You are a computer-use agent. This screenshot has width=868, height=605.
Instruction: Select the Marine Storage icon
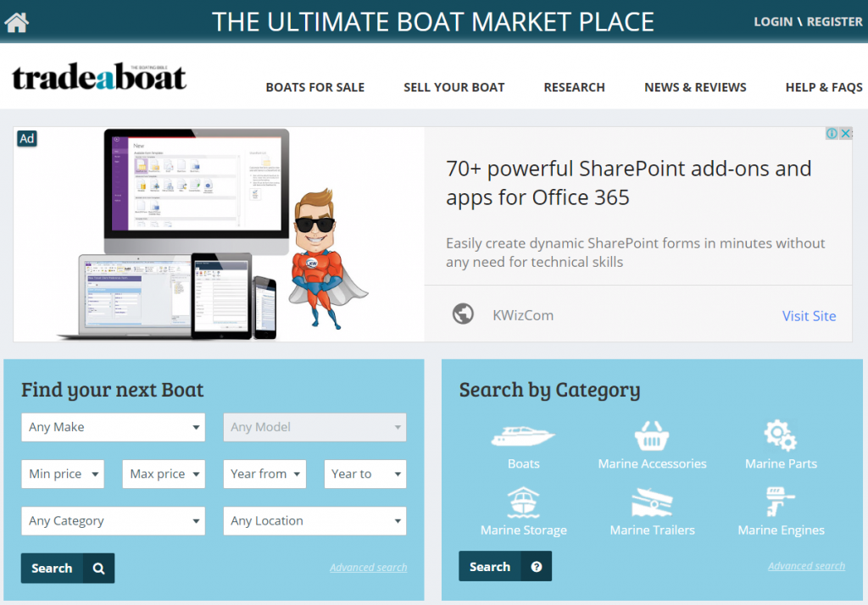coord(523,502)
